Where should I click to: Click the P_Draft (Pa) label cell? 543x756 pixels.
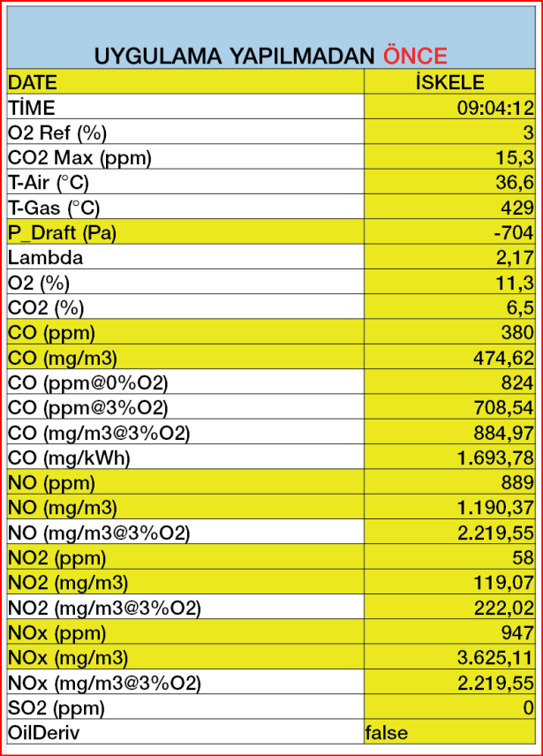coord(185,232)
